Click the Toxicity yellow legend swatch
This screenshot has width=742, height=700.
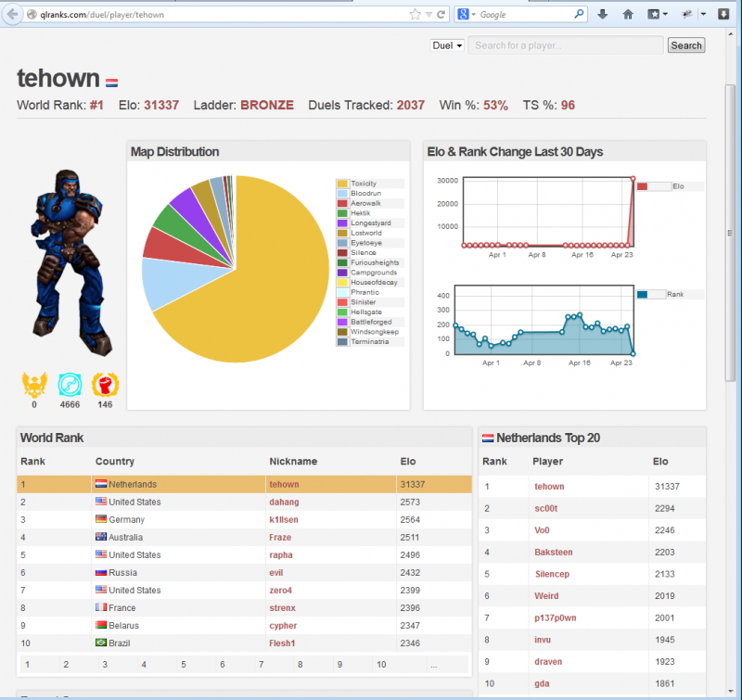click(342, 184)
